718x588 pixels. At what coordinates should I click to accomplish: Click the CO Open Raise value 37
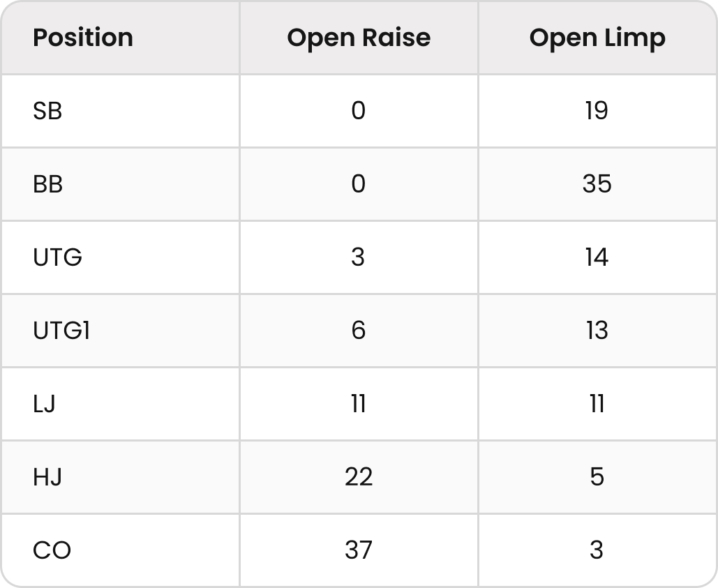(x=359, y=550)
